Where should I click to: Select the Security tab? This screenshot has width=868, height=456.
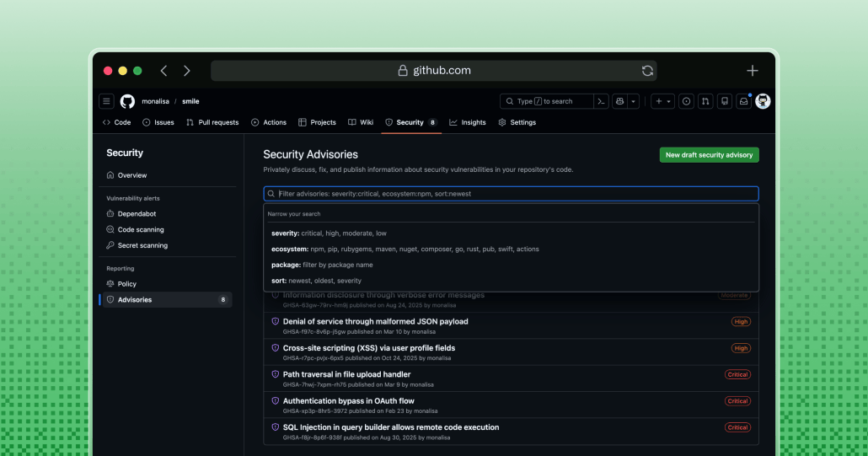click(x=410, y=122)
